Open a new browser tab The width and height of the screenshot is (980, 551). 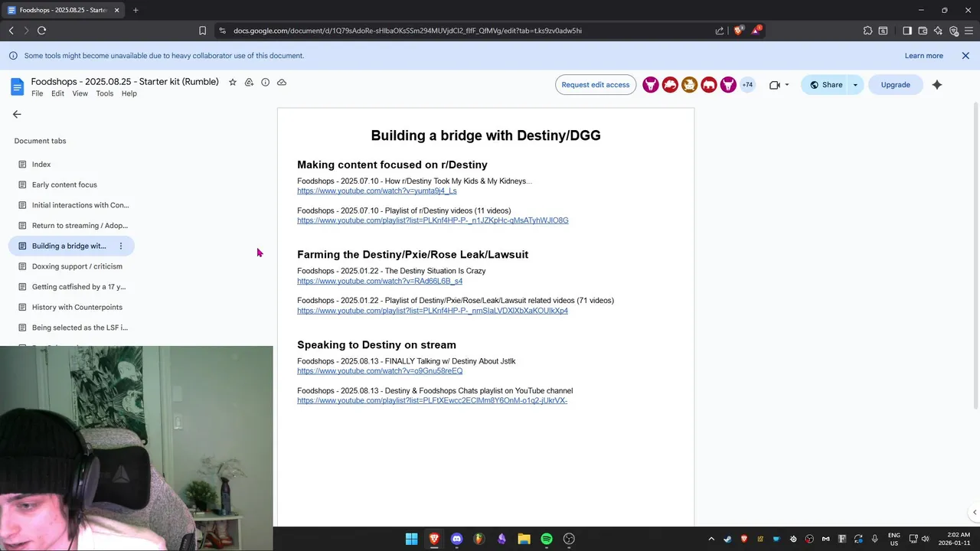point(136,10)
